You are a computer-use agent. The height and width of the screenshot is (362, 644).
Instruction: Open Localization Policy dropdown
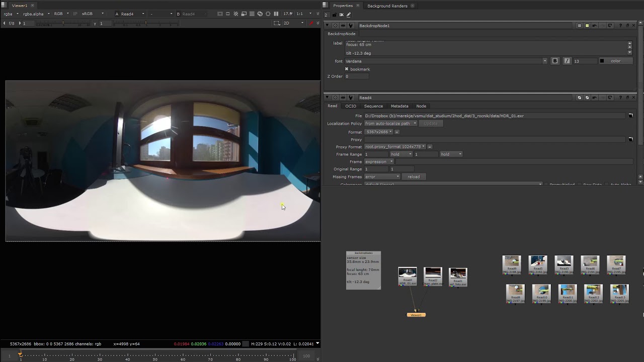point(390,123)
